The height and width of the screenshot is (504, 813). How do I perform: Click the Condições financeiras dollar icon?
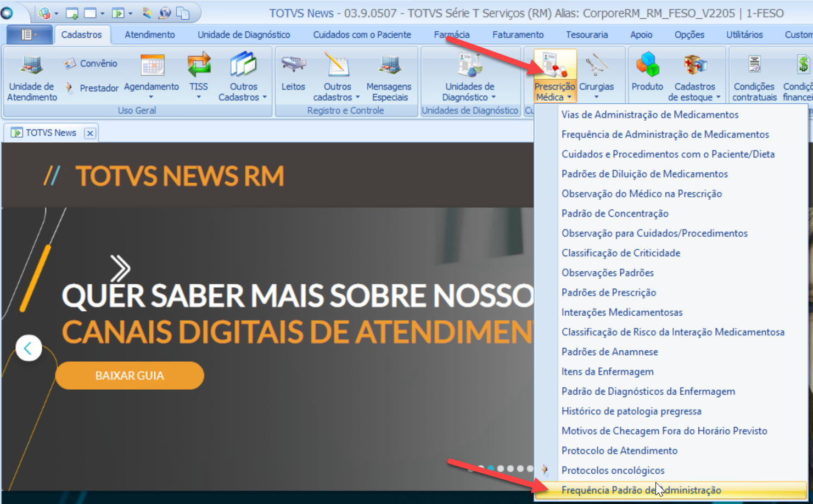click(803, 65)
